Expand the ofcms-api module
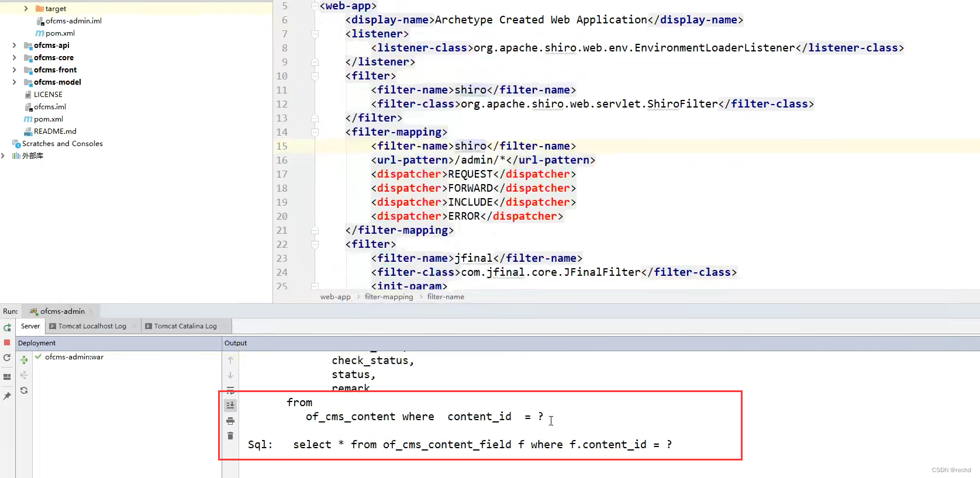The width and height of the screenshot is (980, 478). pyautogui.click(x=14, y=46)
